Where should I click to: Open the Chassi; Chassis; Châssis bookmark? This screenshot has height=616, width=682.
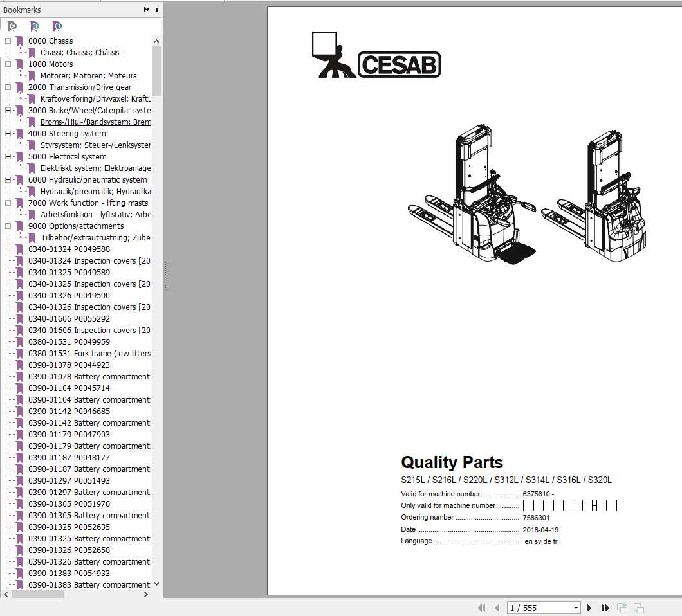(80, 53)
